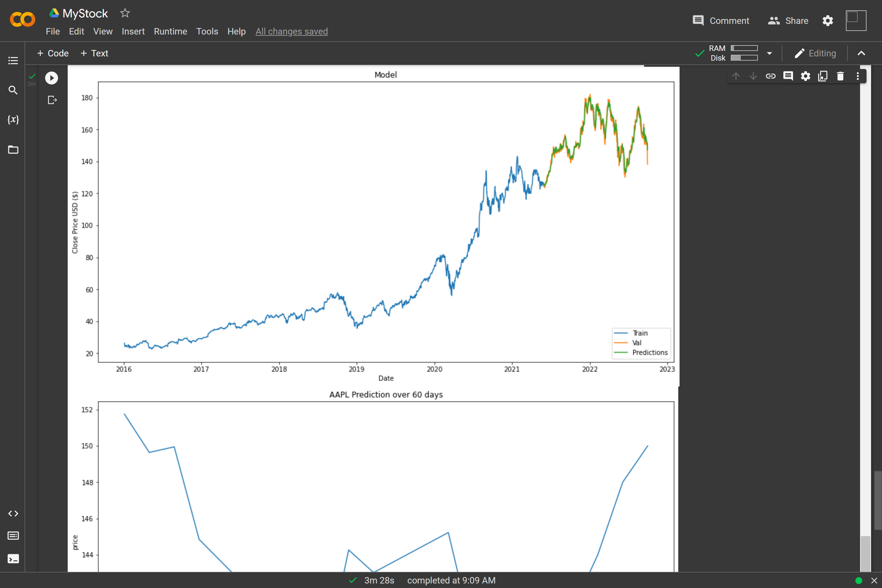The image size is (882, 588).
Task: Open the terminal panel
Action: coord(13,559)
